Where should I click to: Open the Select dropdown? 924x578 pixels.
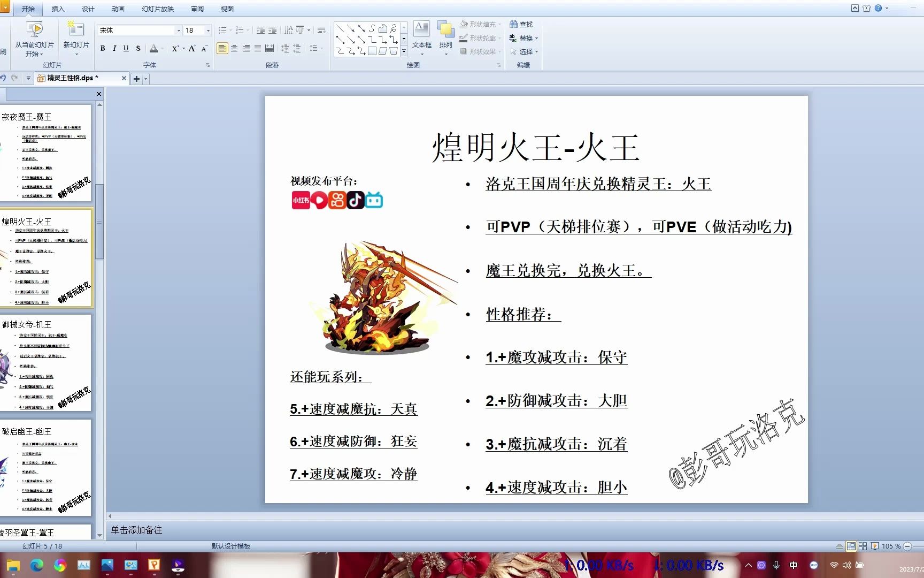[523, 51]
